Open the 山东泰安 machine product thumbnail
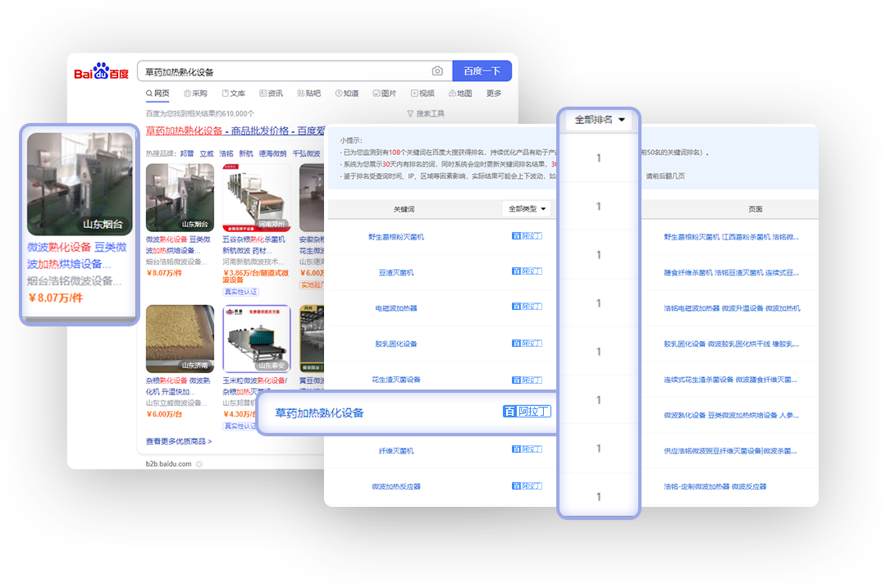This screenshot has height=588, width=886. [257, 339]
